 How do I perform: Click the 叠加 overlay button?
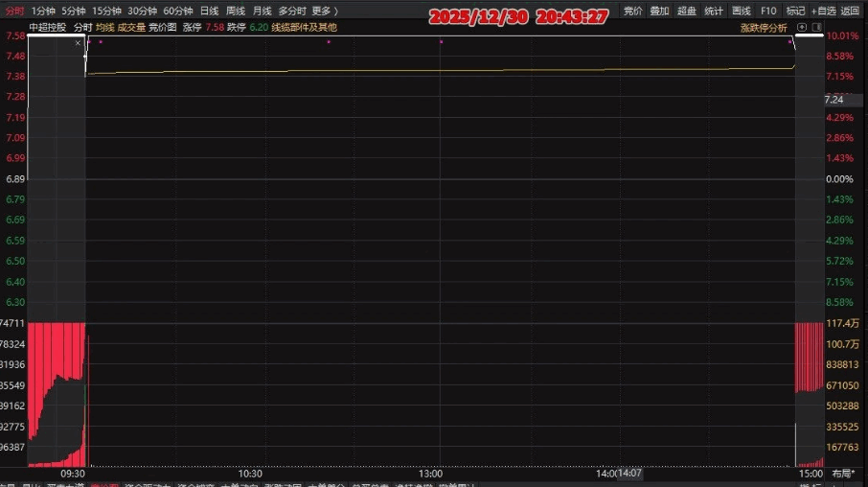[659, 12]
